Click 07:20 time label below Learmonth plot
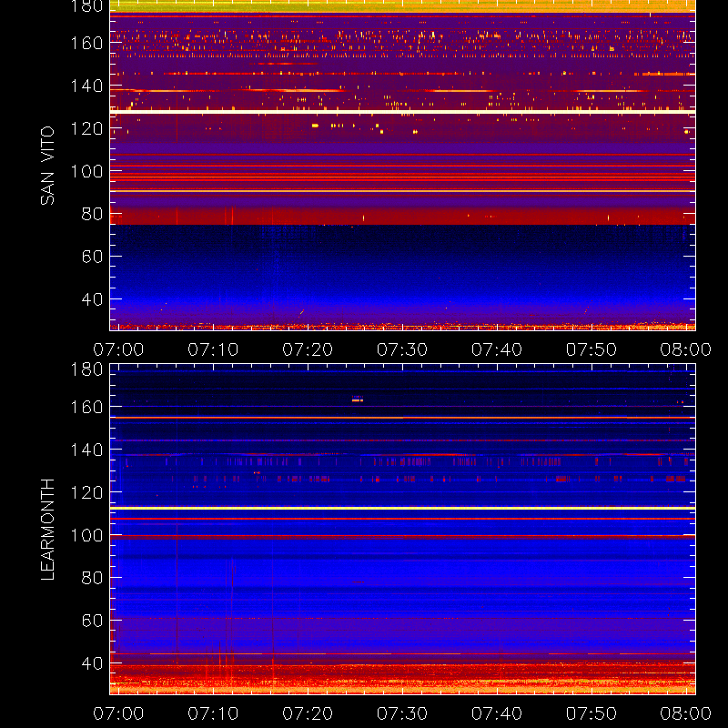 pos(308,713)
